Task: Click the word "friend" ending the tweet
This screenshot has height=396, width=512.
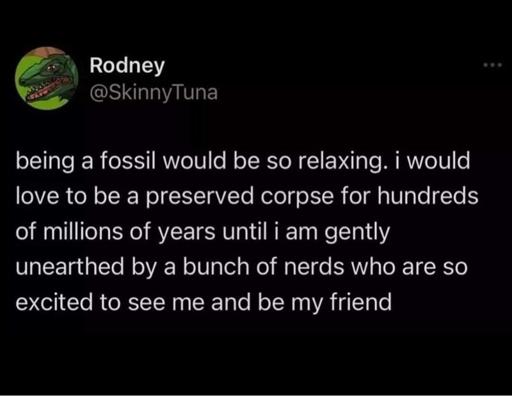Action: (361, 302)
